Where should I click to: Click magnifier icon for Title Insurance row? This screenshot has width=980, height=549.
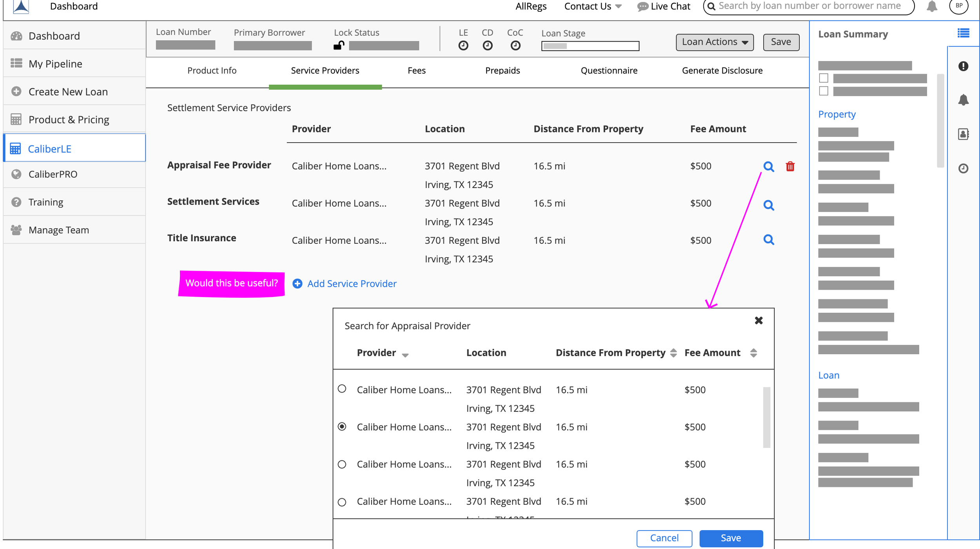coord(768,239)
